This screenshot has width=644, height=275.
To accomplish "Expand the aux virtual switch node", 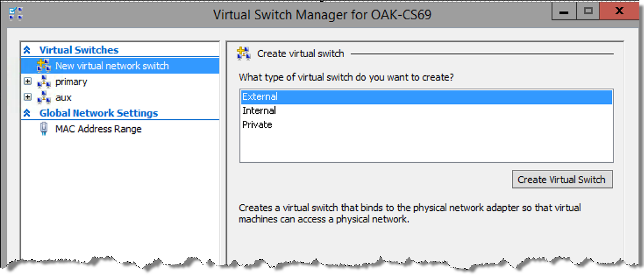I will click(x=27, y=97).
